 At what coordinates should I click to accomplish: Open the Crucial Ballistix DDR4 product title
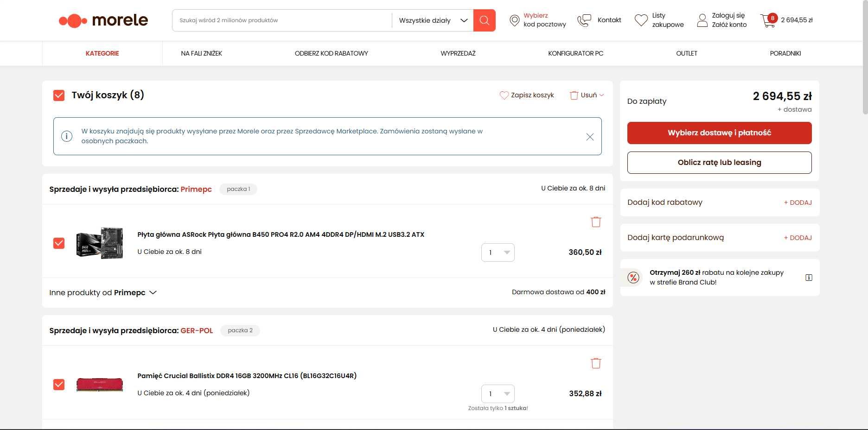[247, 376]
